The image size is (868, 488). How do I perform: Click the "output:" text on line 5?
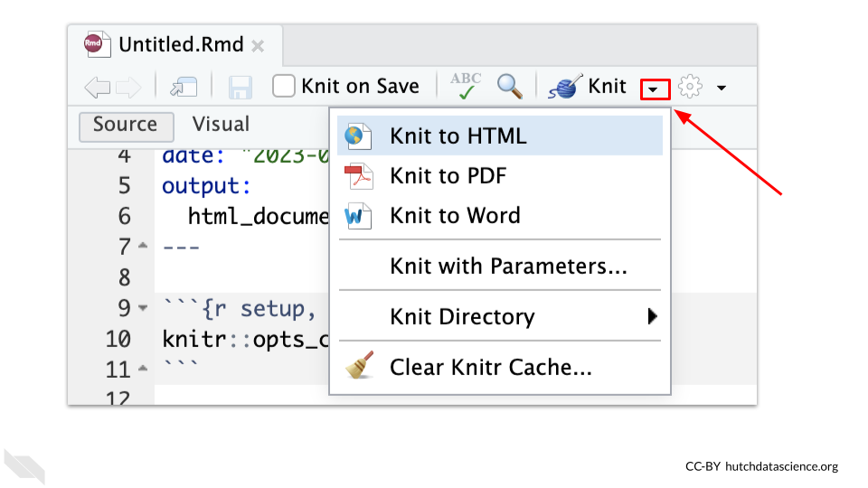pos(206,186)
